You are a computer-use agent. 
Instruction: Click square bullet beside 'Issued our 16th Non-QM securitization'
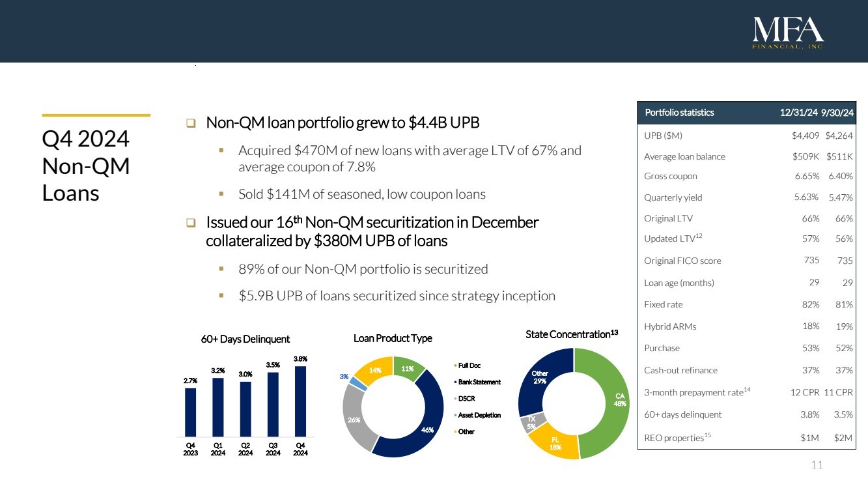point(191,223)
